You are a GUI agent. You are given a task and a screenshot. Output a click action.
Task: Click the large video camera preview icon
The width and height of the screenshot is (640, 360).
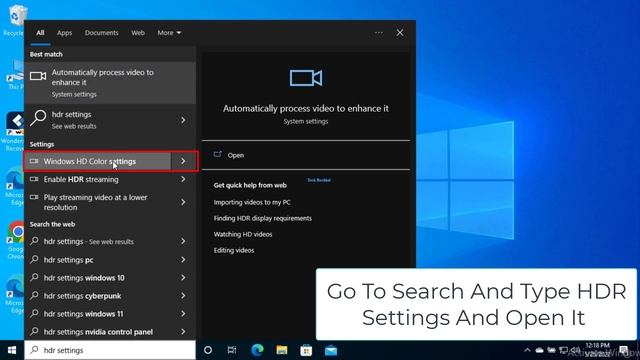coord(306,78)
